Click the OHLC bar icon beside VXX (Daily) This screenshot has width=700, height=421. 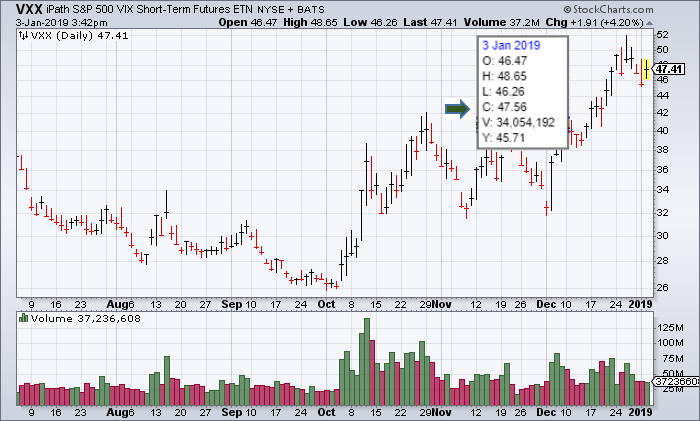24,36
